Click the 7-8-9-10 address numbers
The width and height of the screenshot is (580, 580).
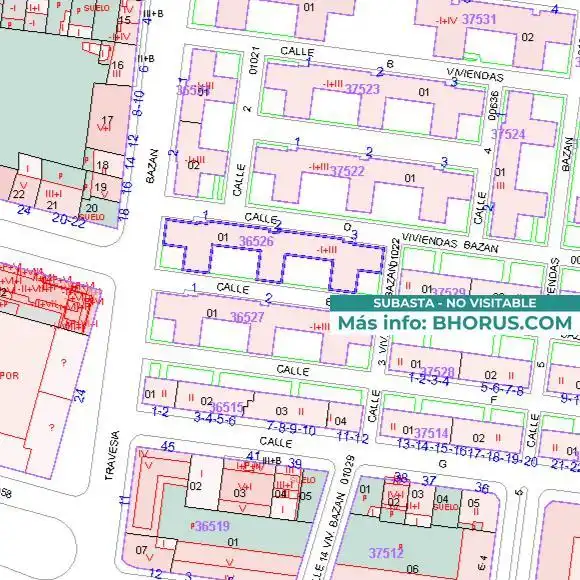tap(291, 428)
